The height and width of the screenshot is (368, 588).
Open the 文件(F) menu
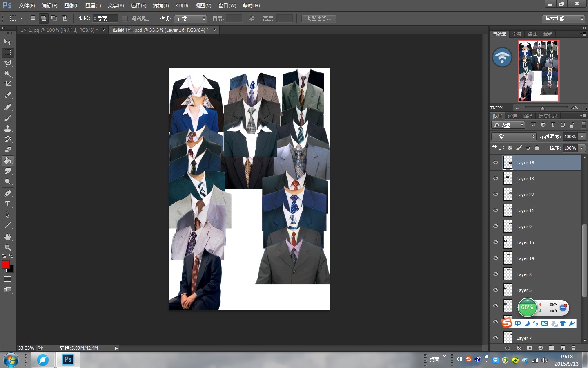pyautogui.click(x=27, y=6)
